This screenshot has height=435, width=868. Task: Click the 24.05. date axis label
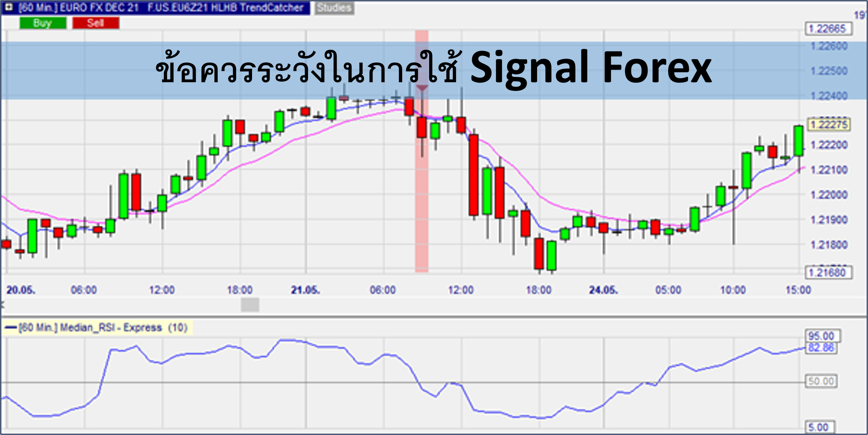click(604, 290)
